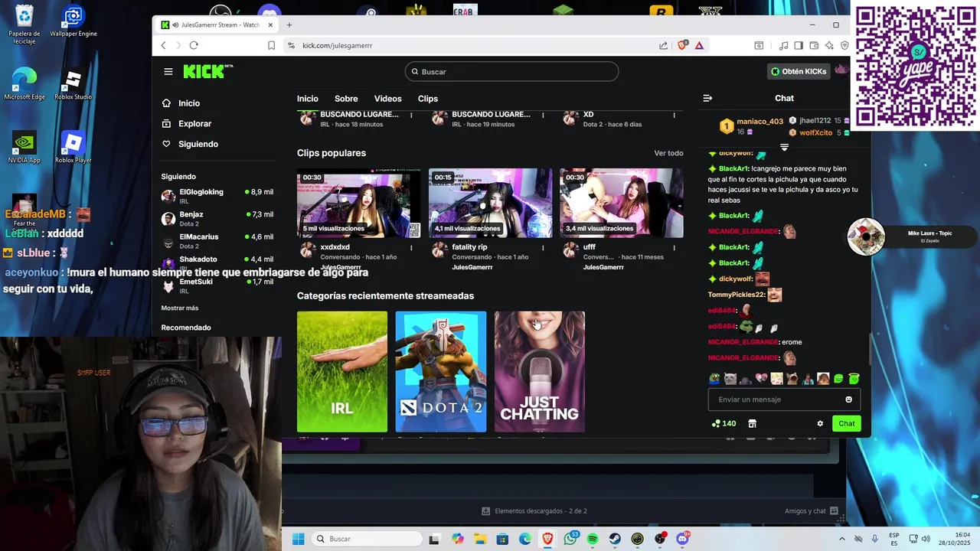
Task: Open the ufff clip thumbnail
Action: click(x=622, y=203)
